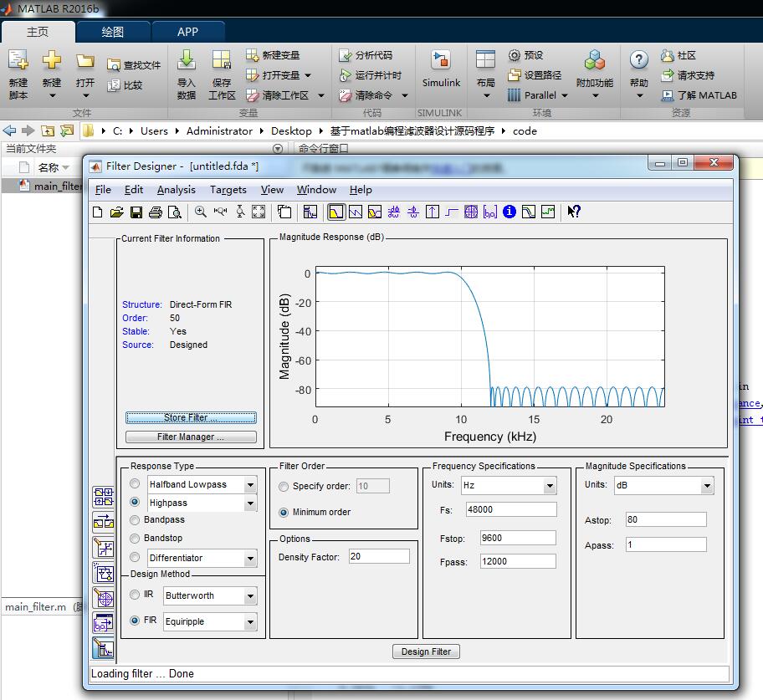This screenshot has height=700, width=763.
Task: Restore default view icon
Action: 259,212
